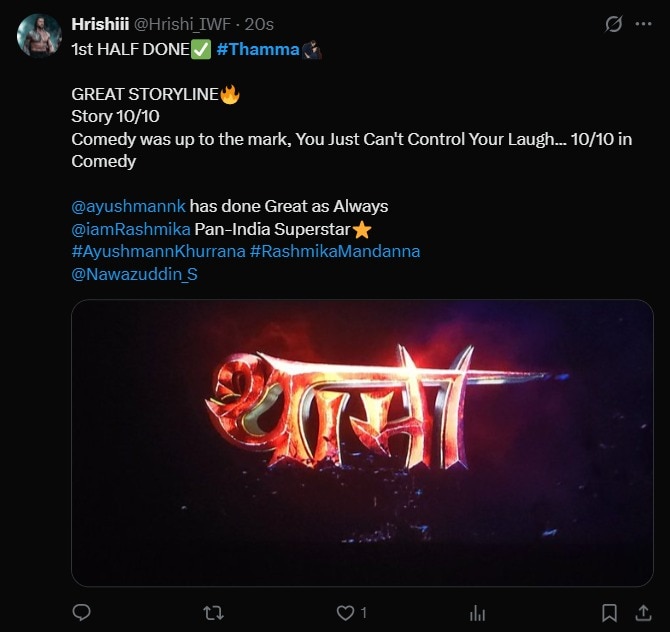Repost this tweet using the repost icon
This screenshot has height=632, width=670.
213,611
